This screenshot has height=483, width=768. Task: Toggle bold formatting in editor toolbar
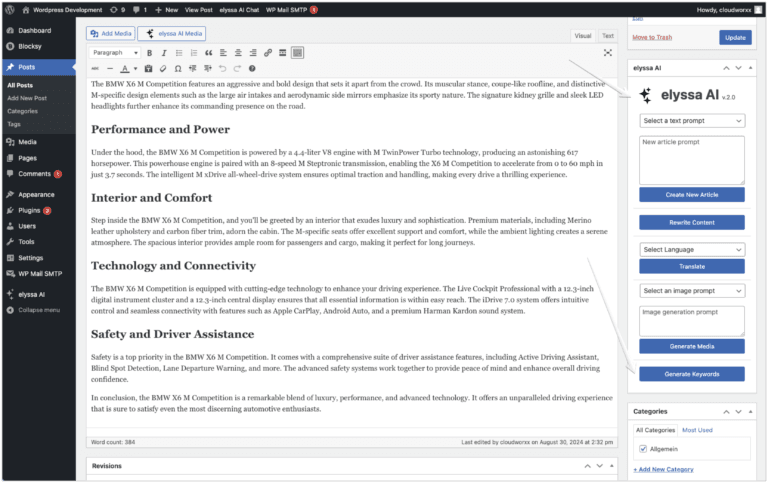(x=149, y=53)
